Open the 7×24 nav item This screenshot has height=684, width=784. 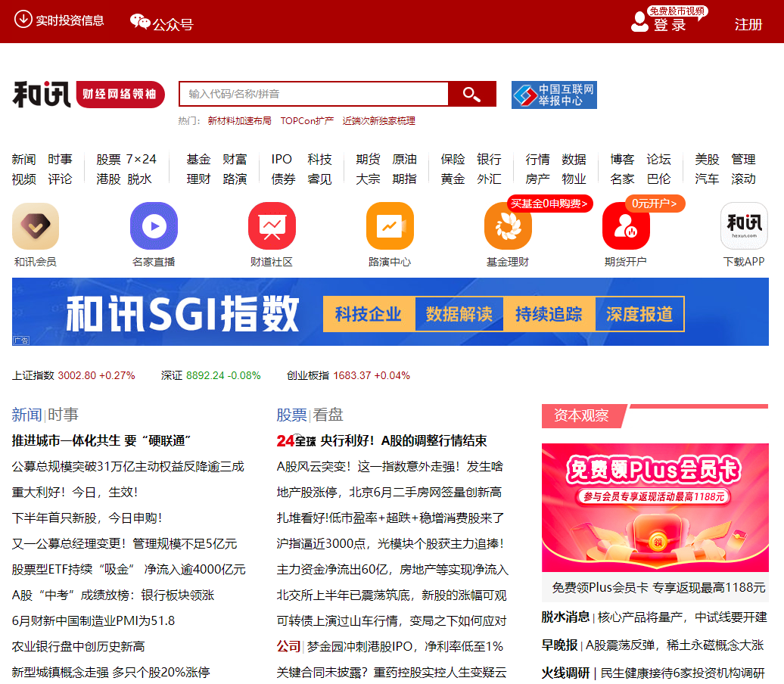[x=142, y=160]
